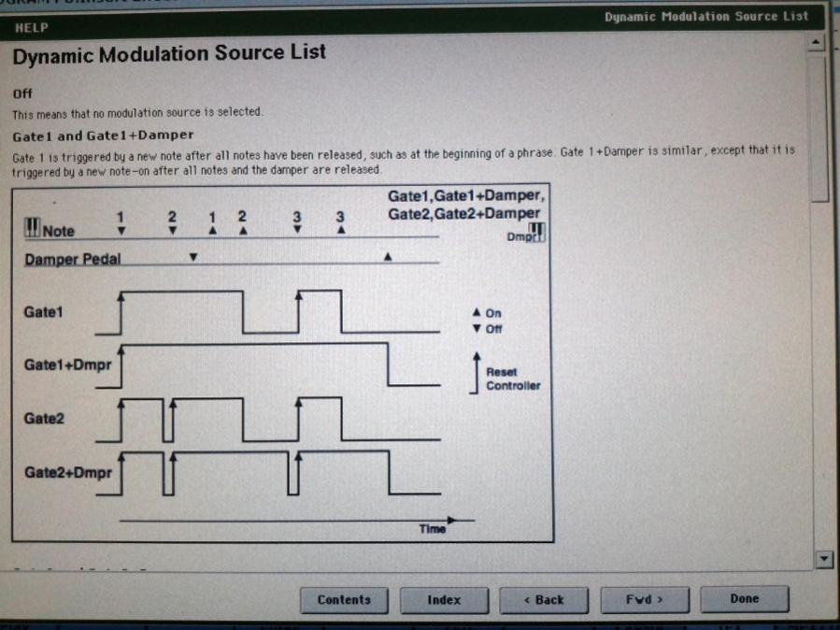
Task: Open the help Index
Action: [444, 600]
